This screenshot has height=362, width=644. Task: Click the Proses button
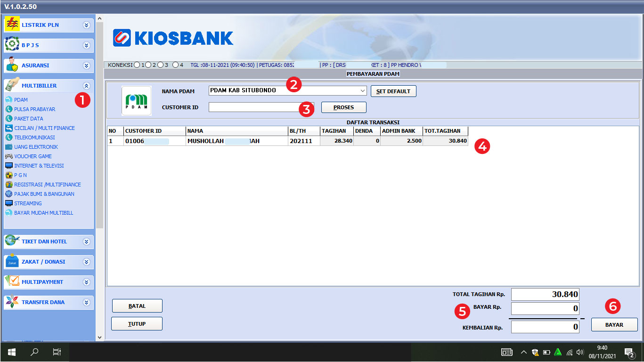343,107
